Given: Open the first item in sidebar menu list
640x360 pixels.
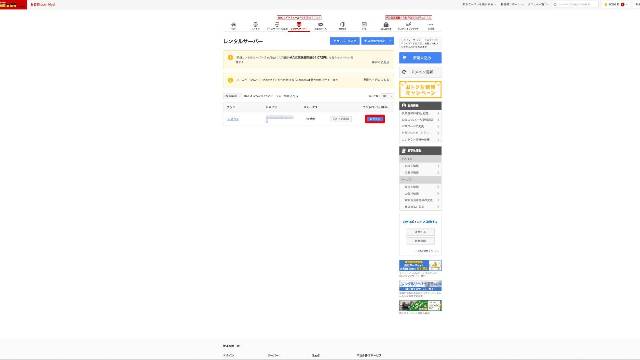Looking at the screenshot, I should click(x=420, y=113).
